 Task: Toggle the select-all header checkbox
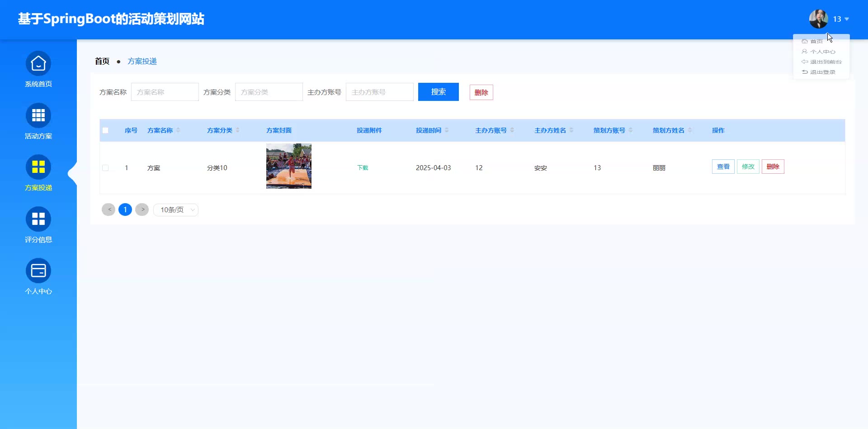pyautogui.click(x=105, y=130)
